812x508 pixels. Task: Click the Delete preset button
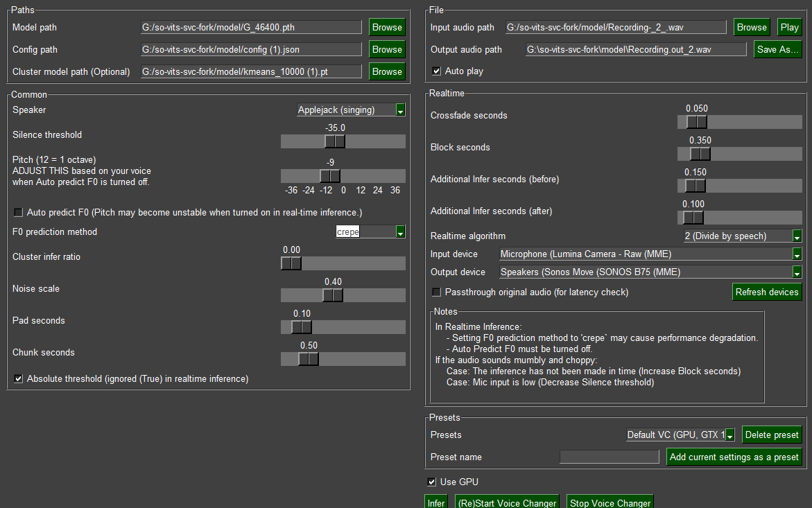tap(772, 435)
